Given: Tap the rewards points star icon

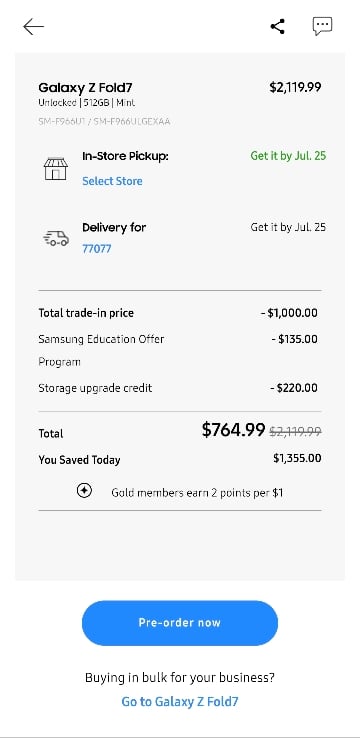Looking at the screenshot, I should (x=84, y=491).
